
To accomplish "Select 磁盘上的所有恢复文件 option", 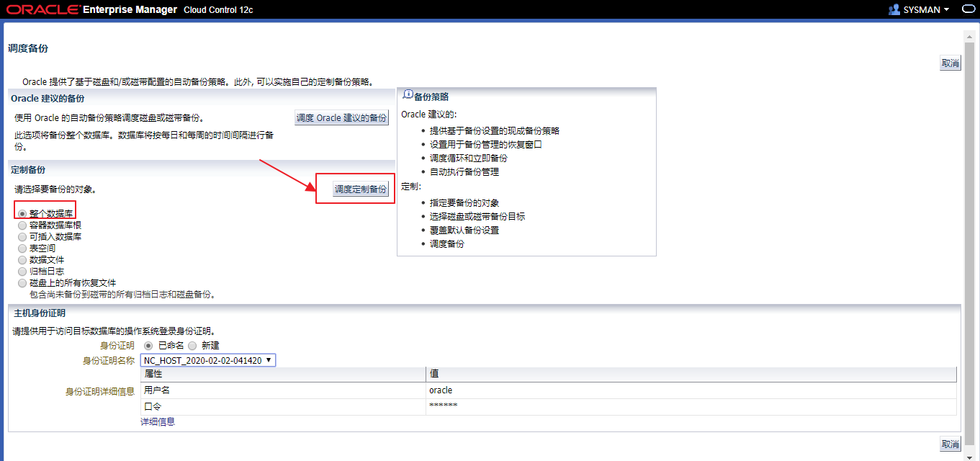I will pyautogui.click(x=22, y=283).
